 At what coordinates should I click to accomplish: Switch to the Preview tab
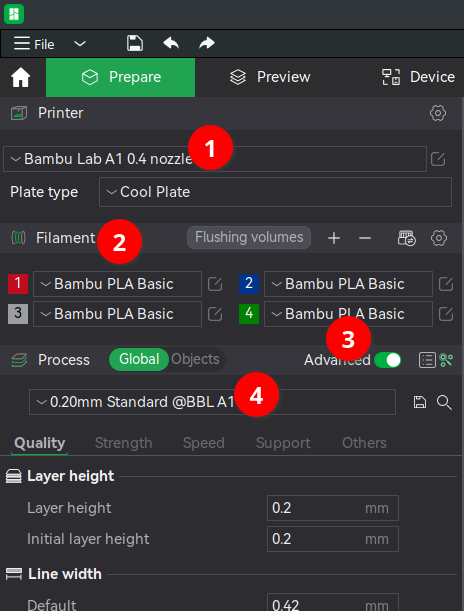click(270, 77)
